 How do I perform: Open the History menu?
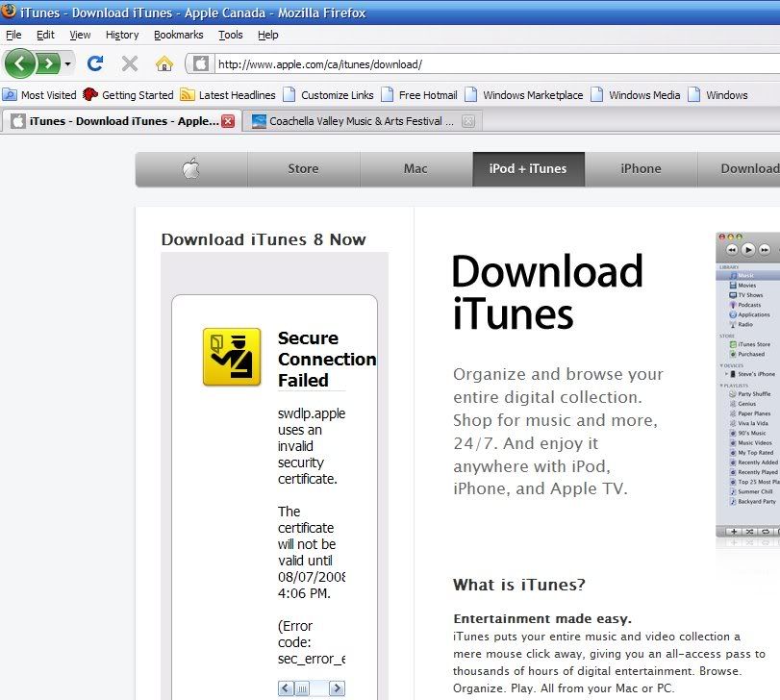122,35
